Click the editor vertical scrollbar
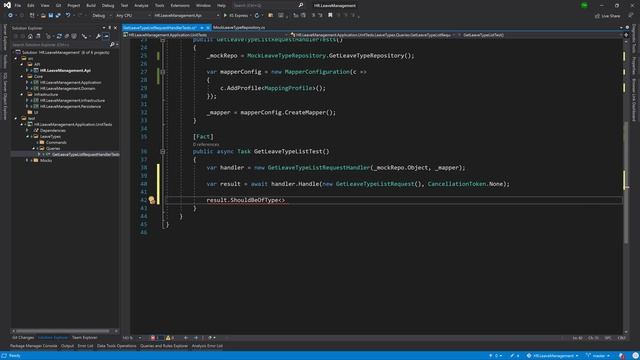The image size is (640, 360). click(626, 184)
